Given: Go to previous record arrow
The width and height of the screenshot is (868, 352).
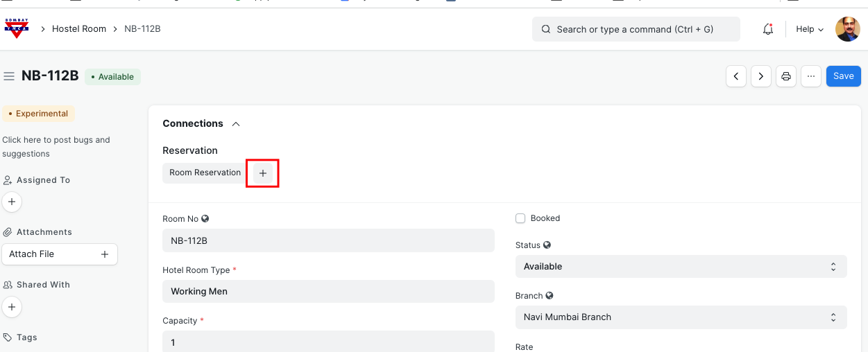Looking at the screenshot, I should tap(736, 76).
